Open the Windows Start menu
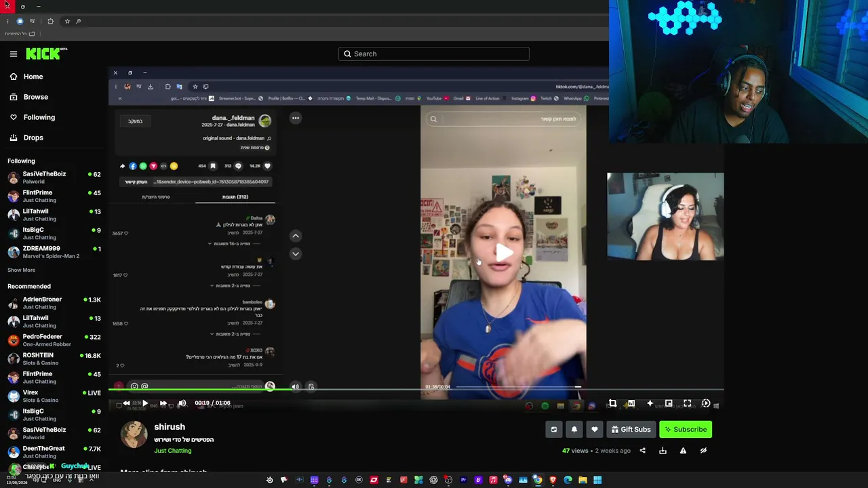Viewport: 868px width, 488px height. 597,480
